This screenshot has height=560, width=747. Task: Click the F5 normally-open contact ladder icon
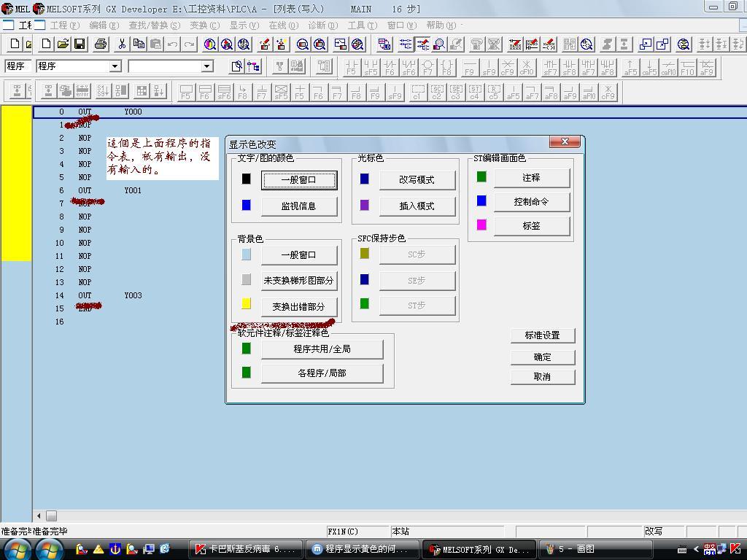pyautogui.click(x=352, y=68)
